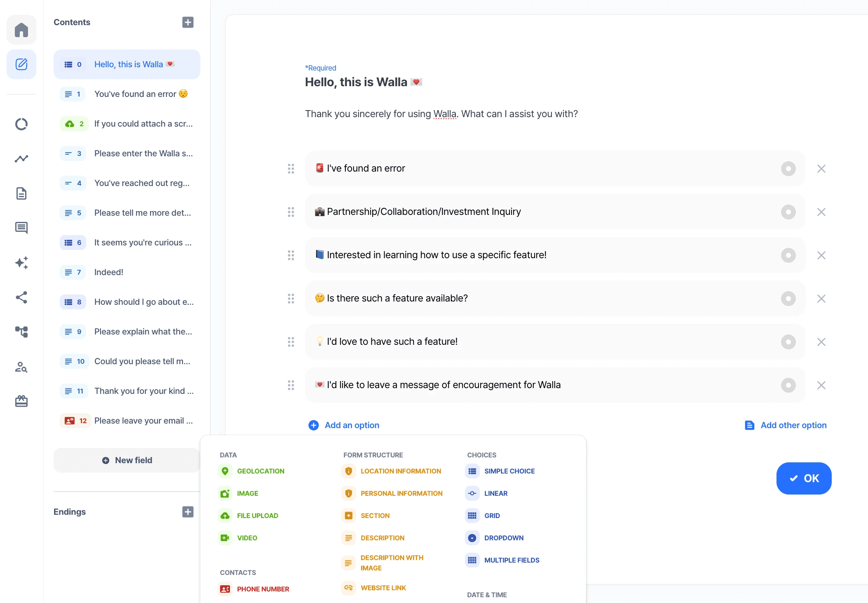Click 'Add an option' link
Viewport: 868px width, 603px height.
pos(344,425)
